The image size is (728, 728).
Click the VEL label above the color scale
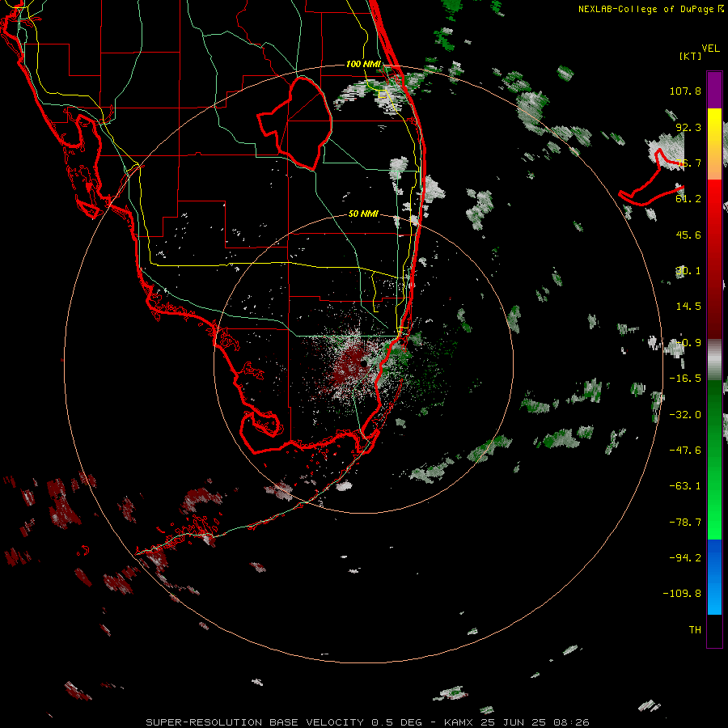710,49
